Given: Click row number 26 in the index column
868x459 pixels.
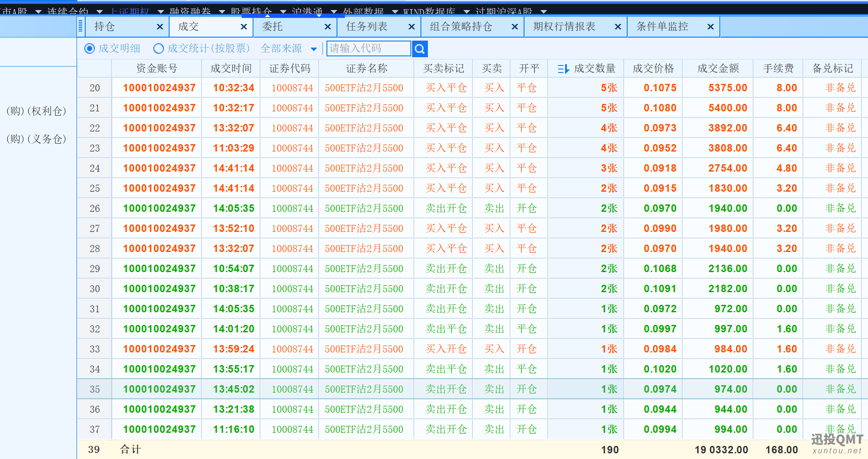Looking at the screenshot, I should tap(95, 208).
